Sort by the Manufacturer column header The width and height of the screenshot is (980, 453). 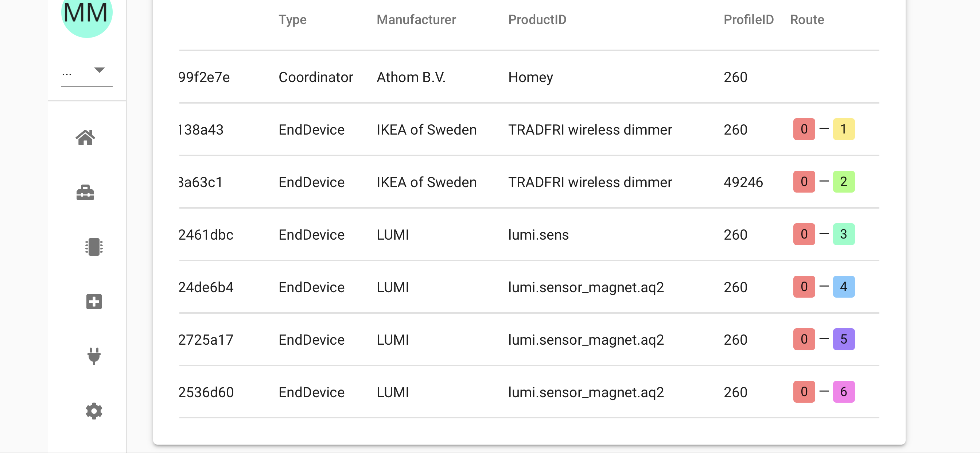[416, 20]
